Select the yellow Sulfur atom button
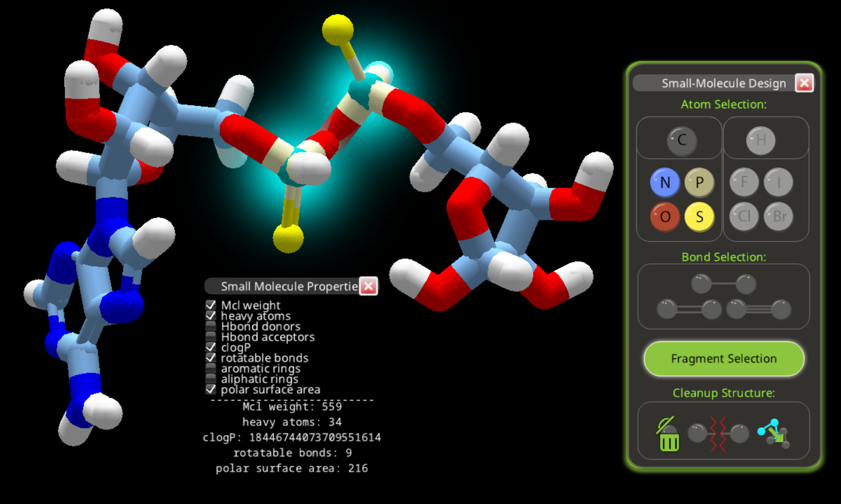The height and width of the screenshot is (504, 841). [699, 217]
